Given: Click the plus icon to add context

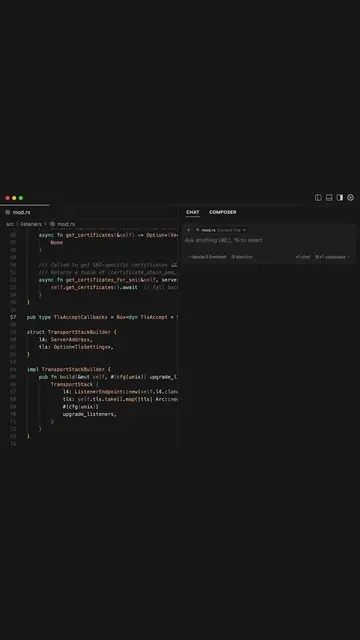Looking at the screenshot, I should [188, 230].
